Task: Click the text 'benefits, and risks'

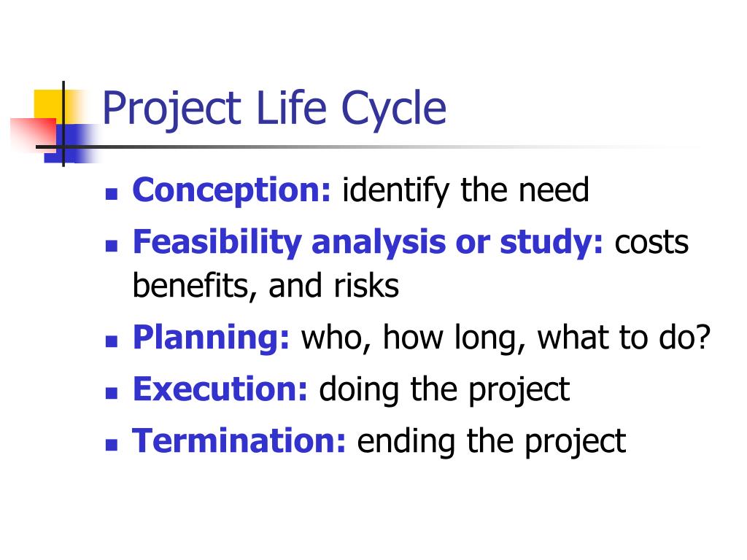Action: (266, 287)
